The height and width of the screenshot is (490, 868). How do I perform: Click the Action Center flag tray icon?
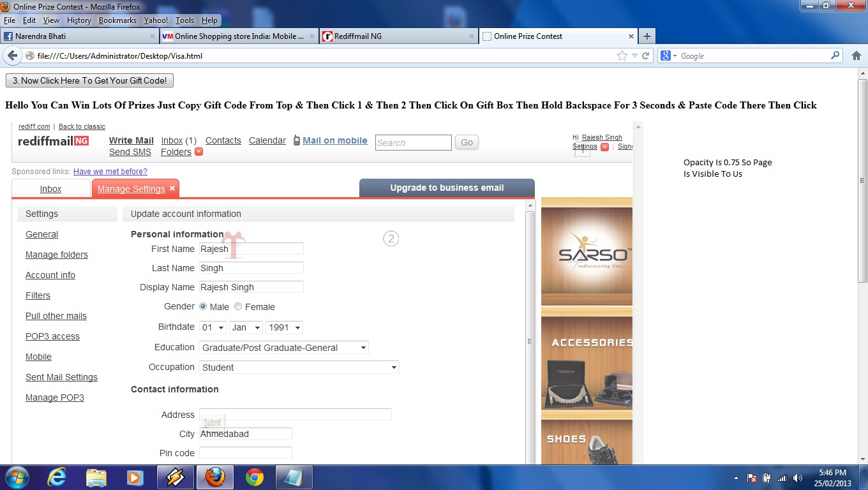[752, 478]
